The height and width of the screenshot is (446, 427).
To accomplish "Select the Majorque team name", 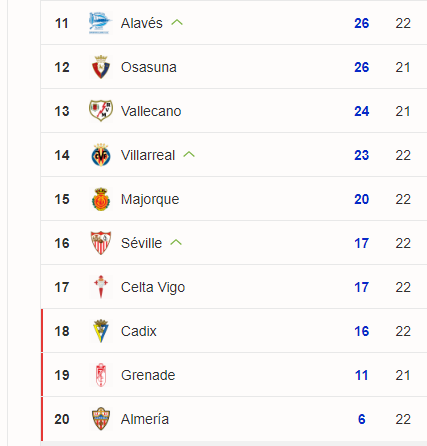I will (150, 199).
